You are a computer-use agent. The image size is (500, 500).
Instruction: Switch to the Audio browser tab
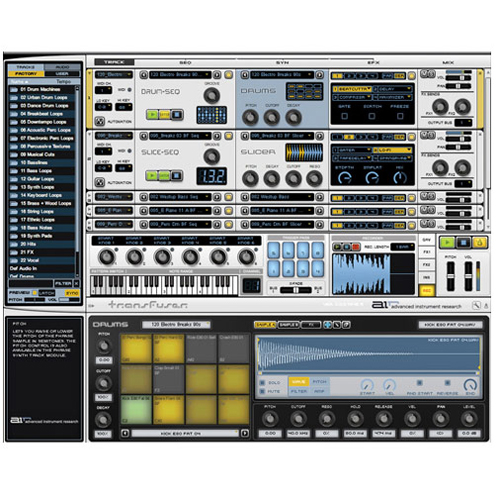[x=62, y=67]
